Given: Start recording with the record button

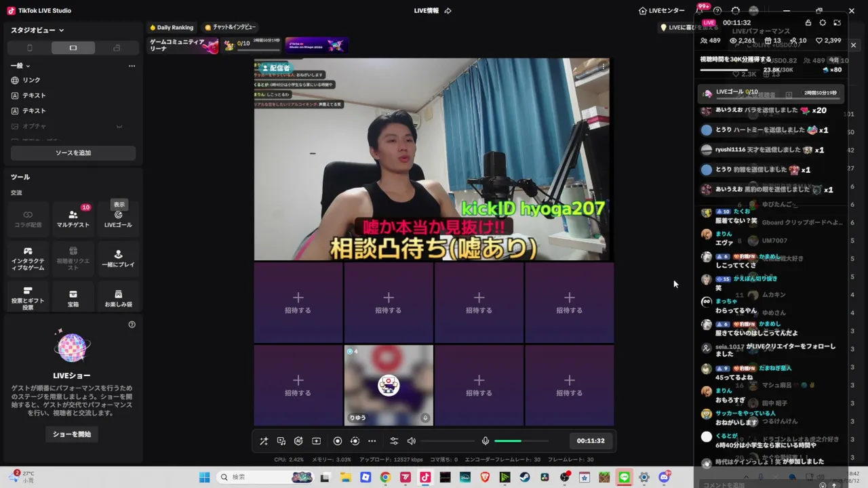Looking at the screenshot, I should click(338, 441).
